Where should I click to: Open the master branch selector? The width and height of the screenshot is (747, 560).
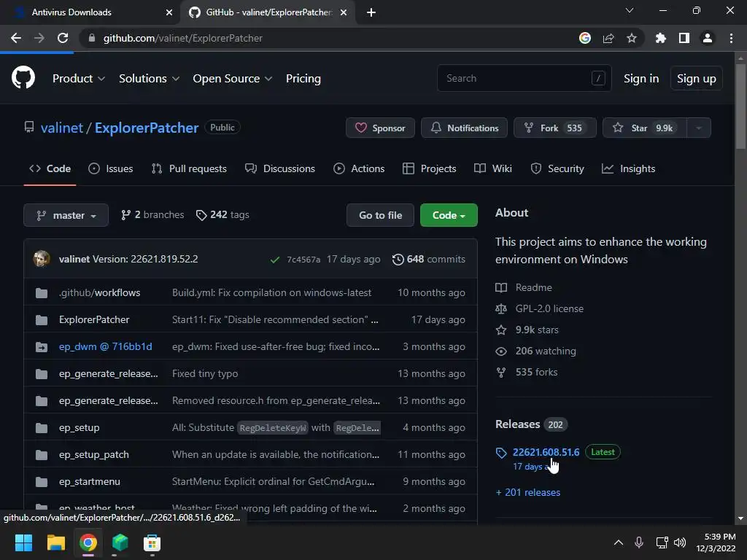tap(66, 215)
